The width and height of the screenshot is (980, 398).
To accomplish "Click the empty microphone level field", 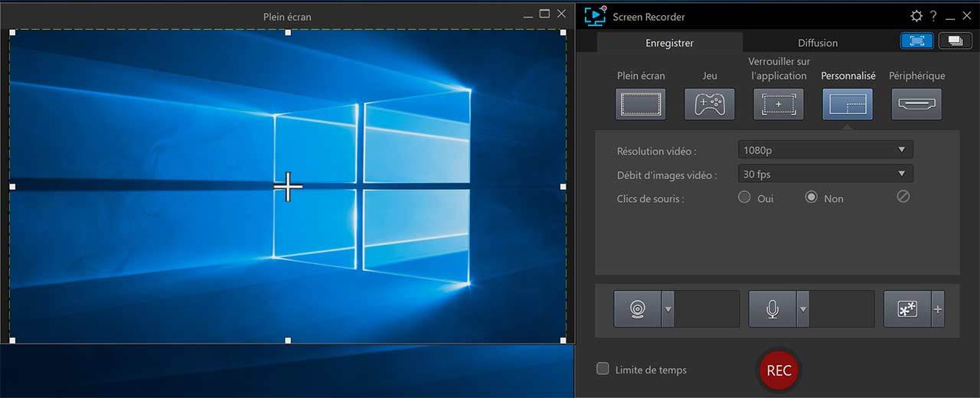I will (842, 308).
